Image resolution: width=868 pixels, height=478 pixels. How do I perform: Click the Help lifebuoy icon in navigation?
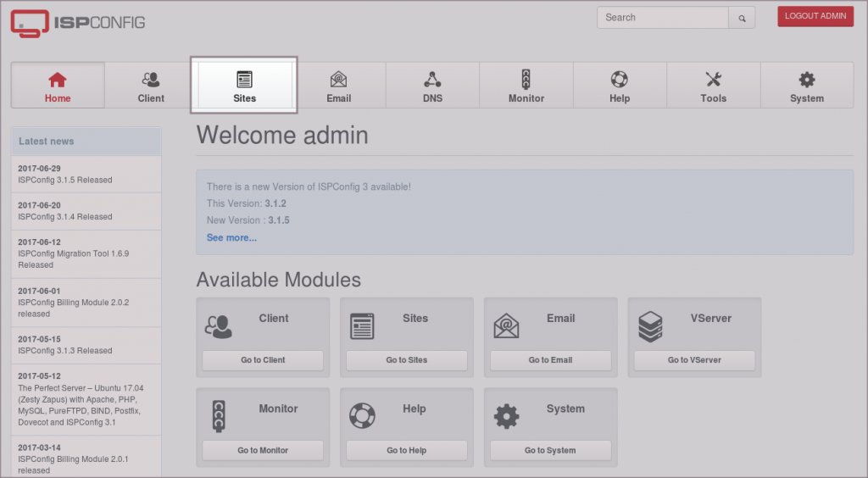620,79
